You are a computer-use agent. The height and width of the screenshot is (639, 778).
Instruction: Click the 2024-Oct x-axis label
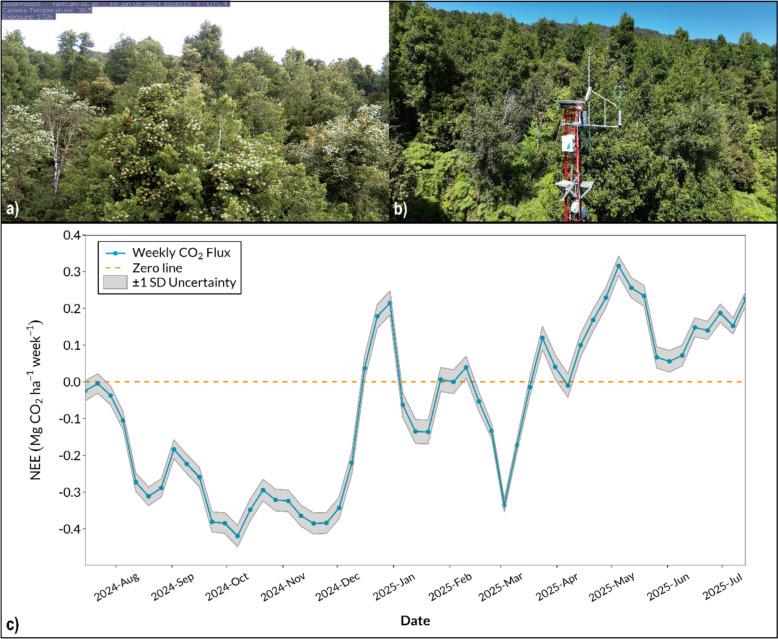(x=228, y=587)
